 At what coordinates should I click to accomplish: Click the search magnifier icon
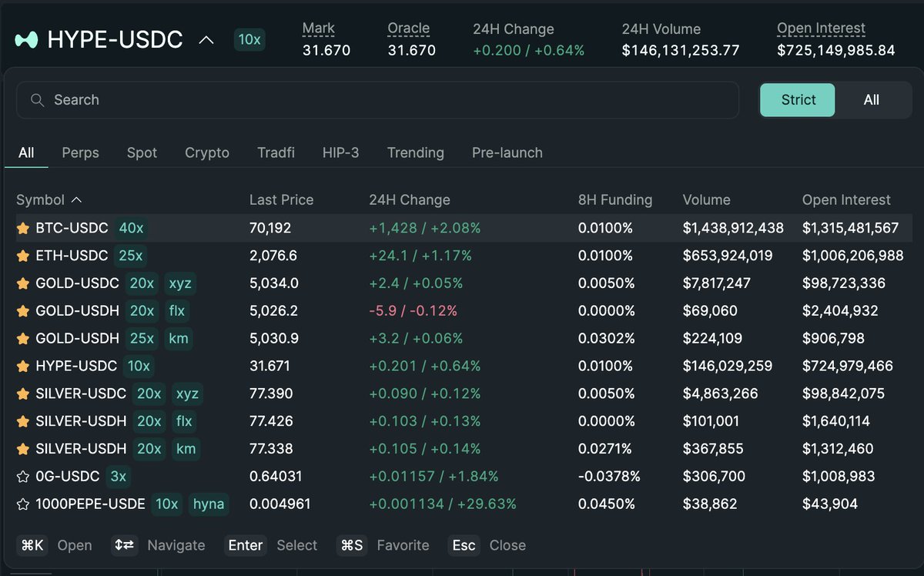point(37,100)
